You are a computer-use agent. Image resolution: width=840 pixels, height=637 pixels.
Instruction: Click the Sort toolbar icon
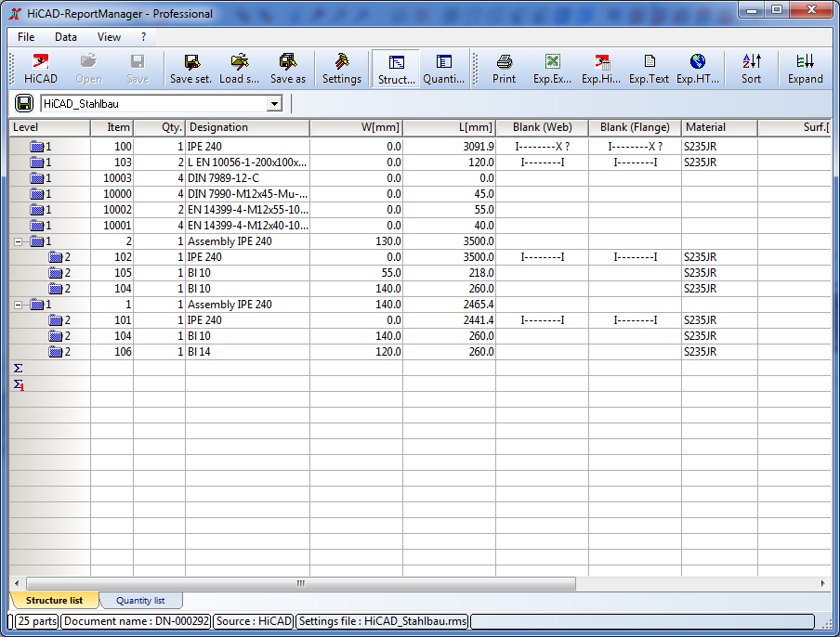click(x=751, y=69)
